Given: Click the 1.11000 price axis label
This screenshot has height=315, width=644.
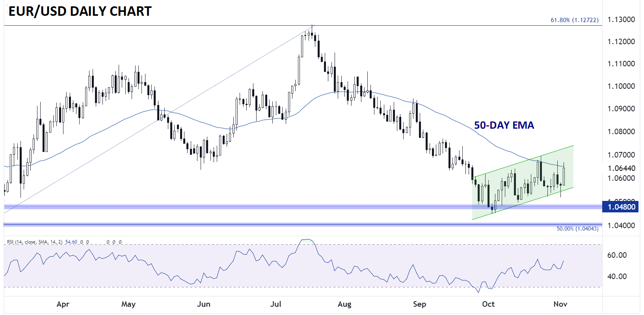Looking at the screenshot, I should click(x=622, y=64).
